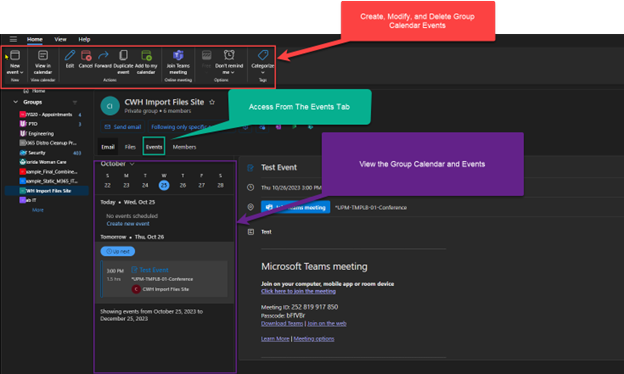Toggle the favorite star beside CWH Import Files Site

tap(212, 102)
